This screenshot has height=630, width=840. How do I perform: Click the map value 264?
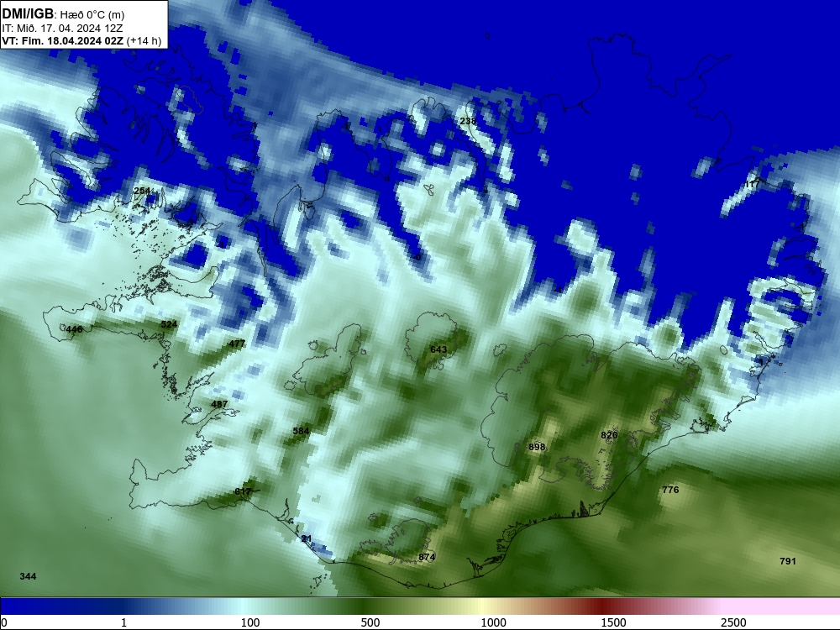click(142, 191)
